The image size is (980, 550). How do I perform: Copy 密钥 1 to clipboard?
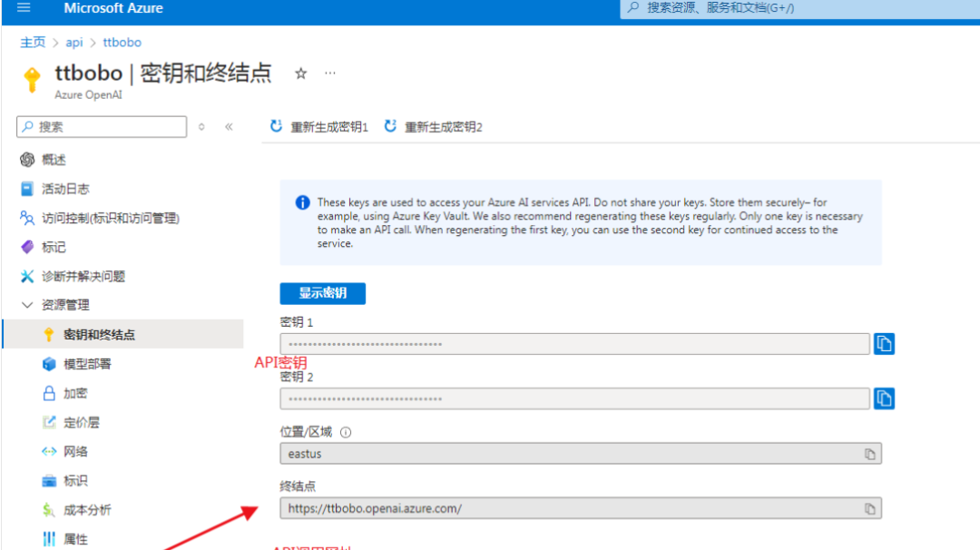pyautogui.click(x=884, y=343)
